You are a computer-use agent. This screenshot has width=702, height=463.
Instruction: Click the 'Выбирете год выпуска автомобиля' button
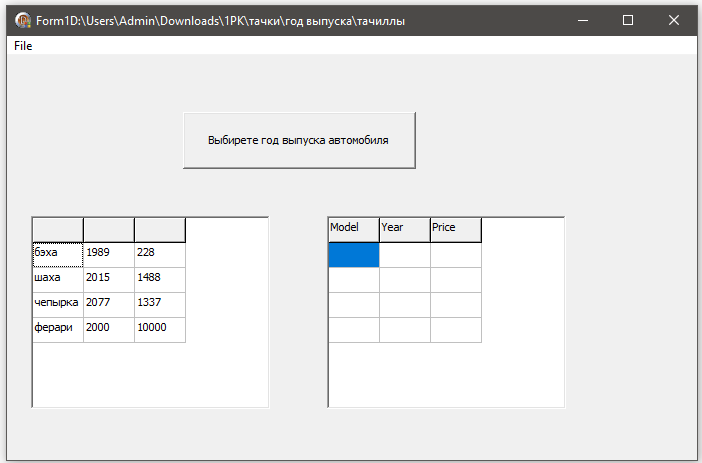[x=299, y=140]
